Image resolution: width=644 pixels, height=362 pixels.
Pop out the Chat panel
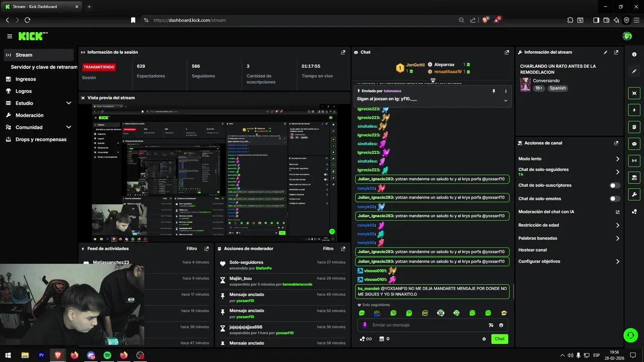click(507, 52)
